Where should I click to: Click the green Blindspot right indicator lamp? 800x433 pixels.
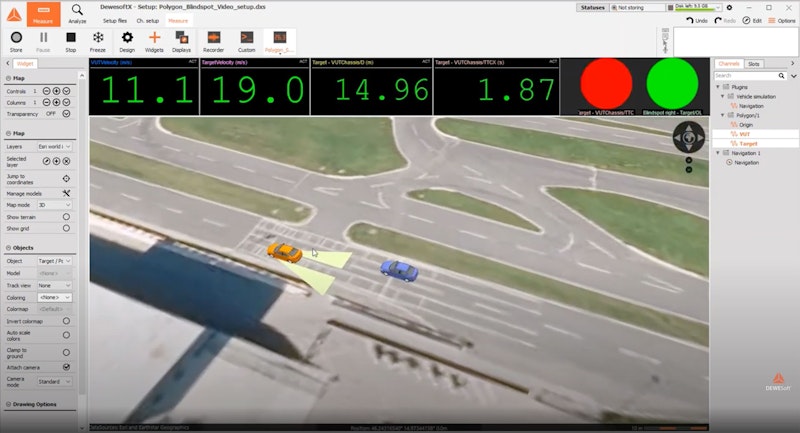(x=672, y=84)
